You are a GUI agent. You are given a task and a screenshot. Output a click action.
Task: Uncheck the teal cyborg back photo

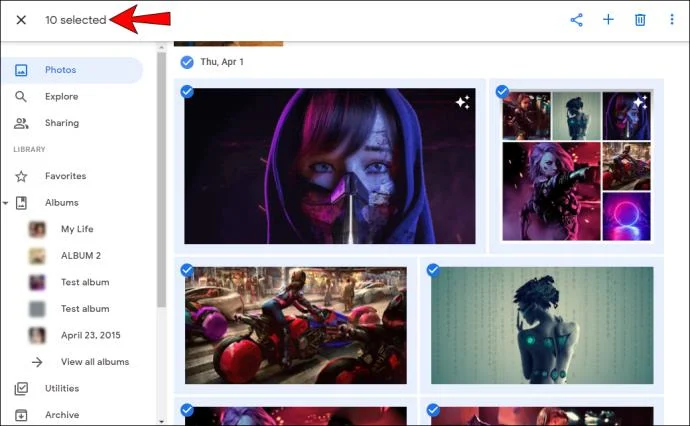pyautogui.click(x=433, y=270)
